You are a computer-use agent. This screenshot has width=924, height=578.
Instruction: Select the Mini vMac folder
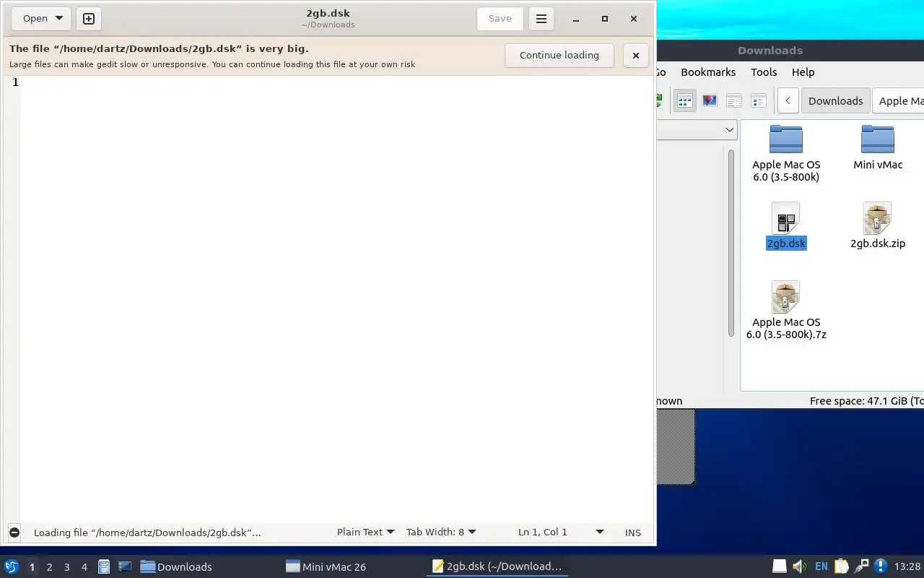[878, 147]
